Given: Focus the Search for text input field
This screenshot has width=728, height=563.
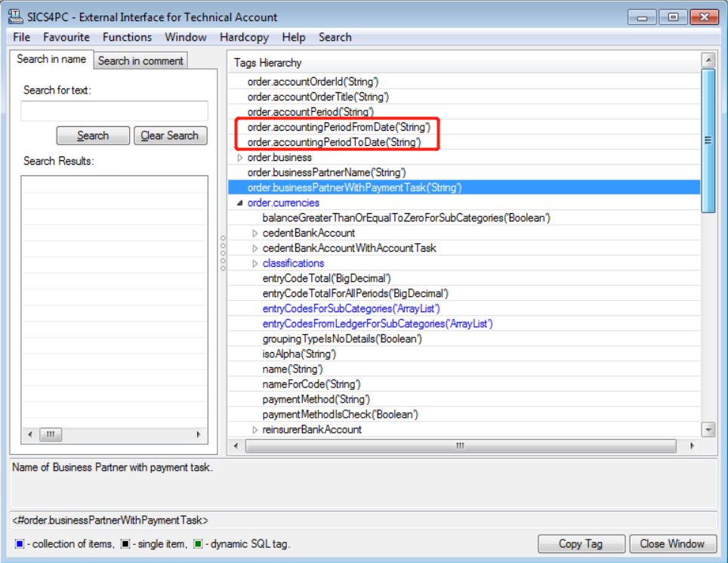Looking at the screenshot, I should (x=114, y=111).
